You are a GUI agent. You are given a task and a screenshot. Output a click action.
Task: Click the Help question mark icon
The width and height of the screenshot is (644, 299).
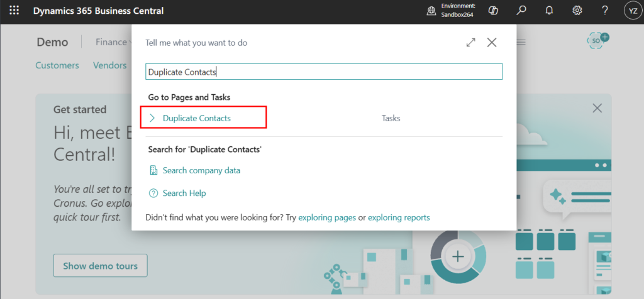[x=604, y=11]
